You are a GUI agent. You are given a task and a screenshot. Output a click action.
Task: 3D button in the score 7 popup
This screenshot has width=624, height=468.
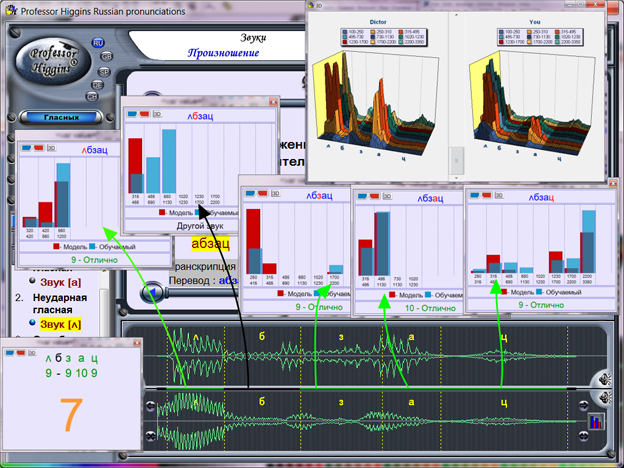32,353
